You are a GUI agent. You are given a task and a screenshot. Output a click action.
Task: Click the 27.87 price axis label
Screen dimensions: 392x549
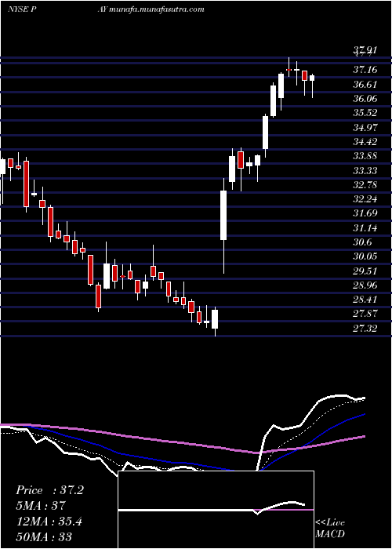coord(365,314)
